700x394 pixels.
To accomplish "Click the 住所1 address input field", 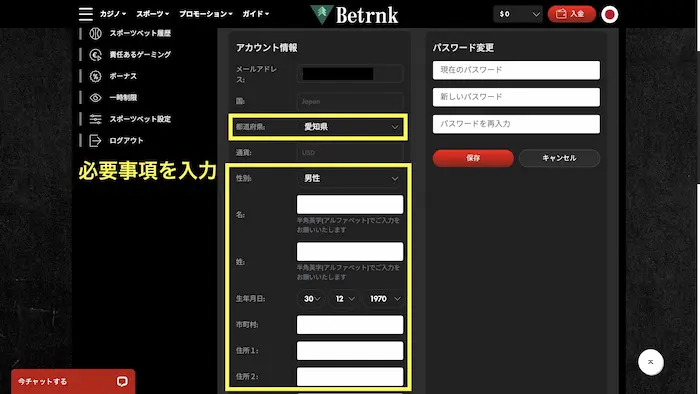I will (350, 351).
